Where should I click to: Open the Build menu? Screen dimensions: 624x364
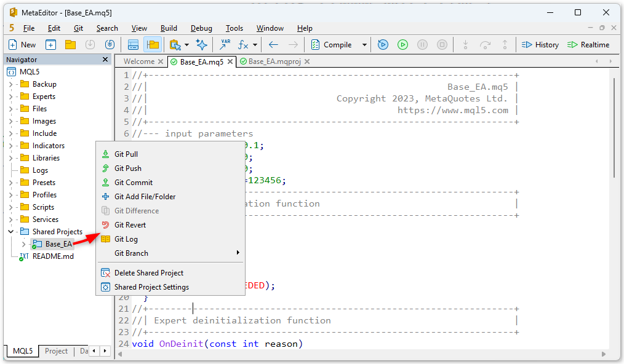[169, 28]
